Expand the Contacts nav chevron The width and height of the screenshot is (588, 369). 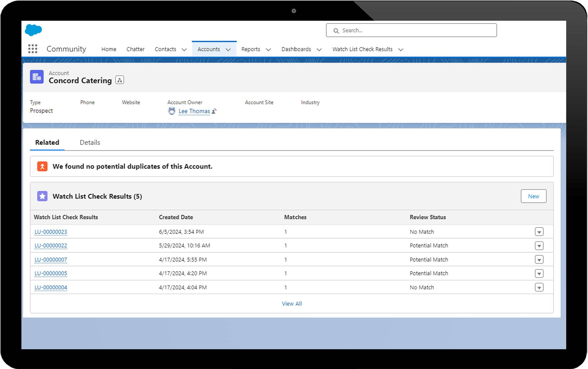184,50
